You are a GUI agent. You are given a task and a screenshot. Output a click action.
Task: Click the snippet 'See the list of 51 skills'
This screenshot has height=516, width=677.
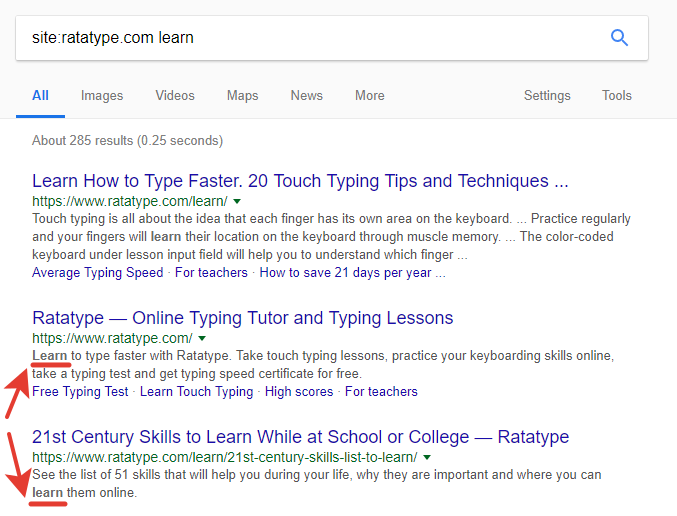pyautogui.click(x=316, y=484)
